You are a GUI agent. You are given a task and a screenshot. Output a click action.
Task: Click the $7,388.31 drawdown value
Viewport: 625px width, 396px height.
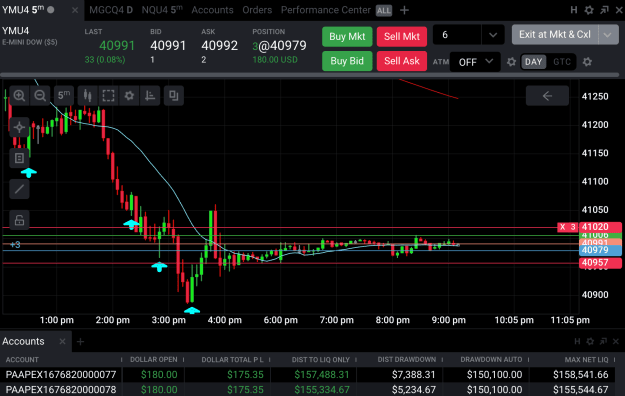(414, 375)
